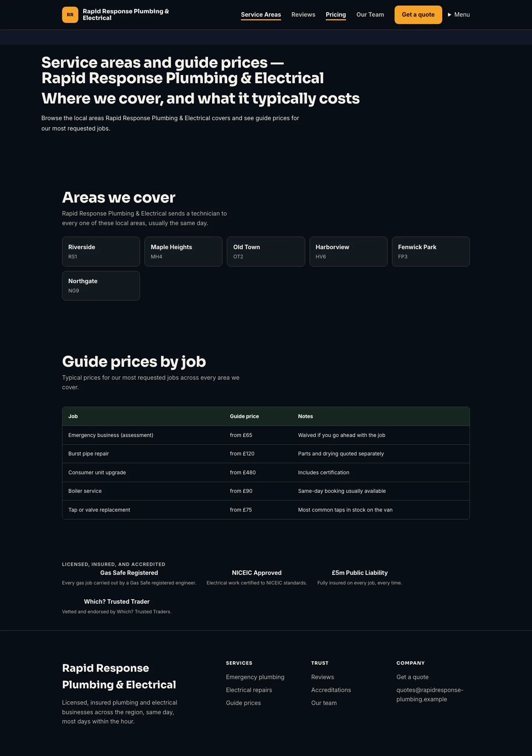Choose the Old Town OT2 card
This screenshot has width=532, height=756.
[x=266, y=251]
